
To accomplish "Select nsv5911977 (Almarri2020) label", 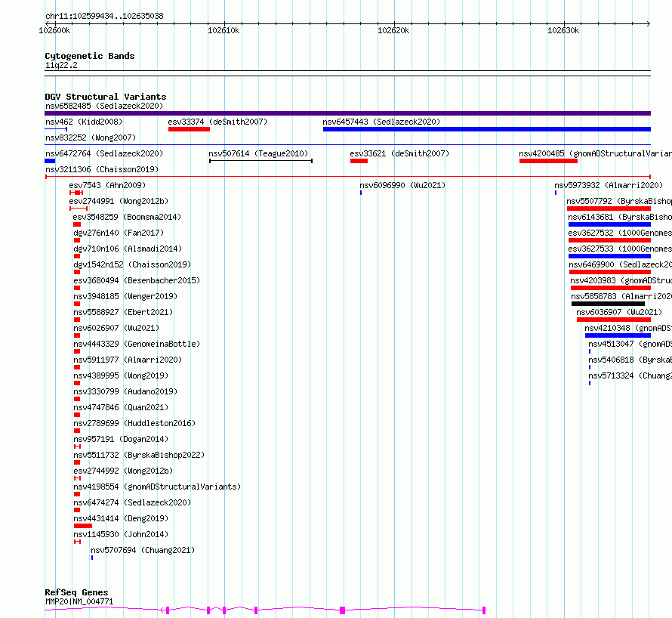I will pyautogui.click(x=128, y=360).
